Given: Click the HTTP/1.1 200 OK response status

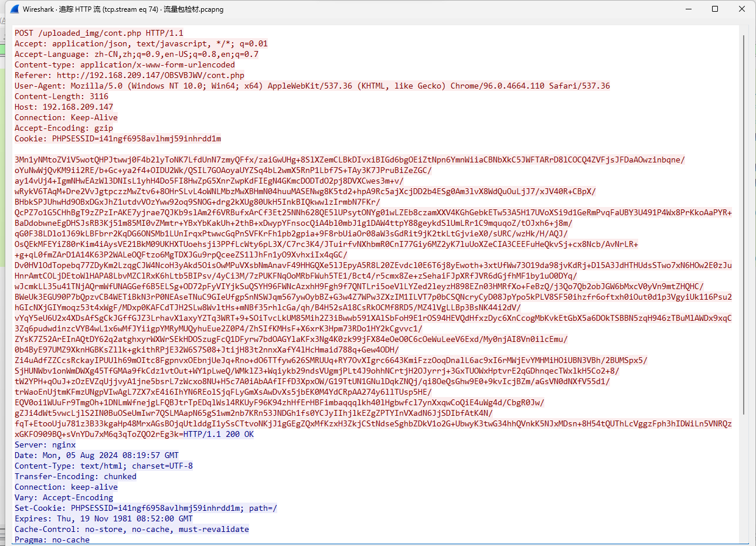Looking at the screenshot, I should 219,434.
